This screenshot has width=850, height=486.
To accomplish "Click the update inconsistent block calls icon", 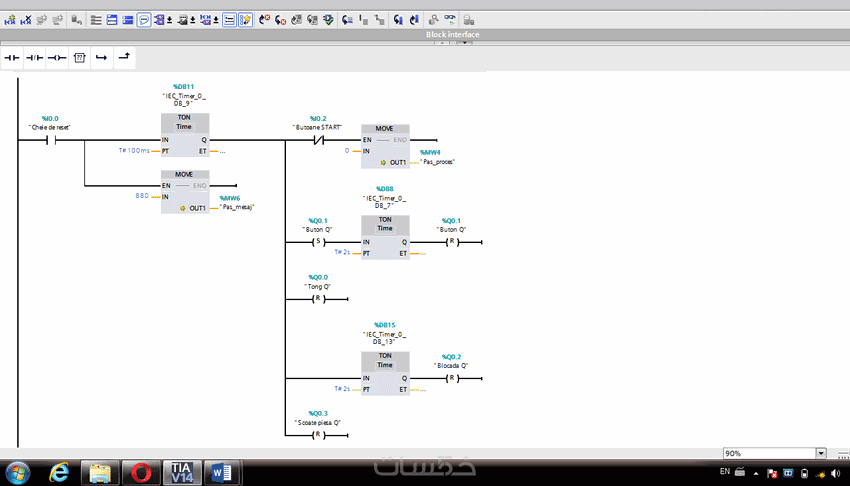I will (x=297, y=20).
